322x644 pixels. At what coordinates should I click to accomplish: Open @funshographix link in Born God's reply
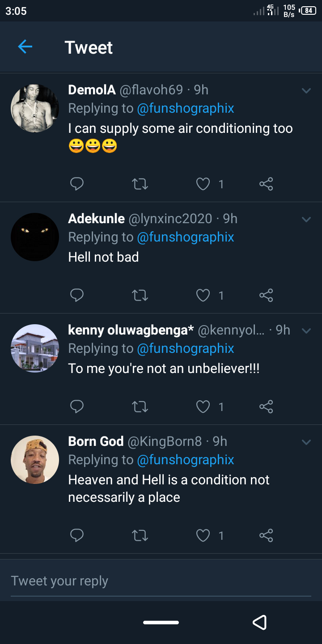pyautogui.click(x=185, y=460)
